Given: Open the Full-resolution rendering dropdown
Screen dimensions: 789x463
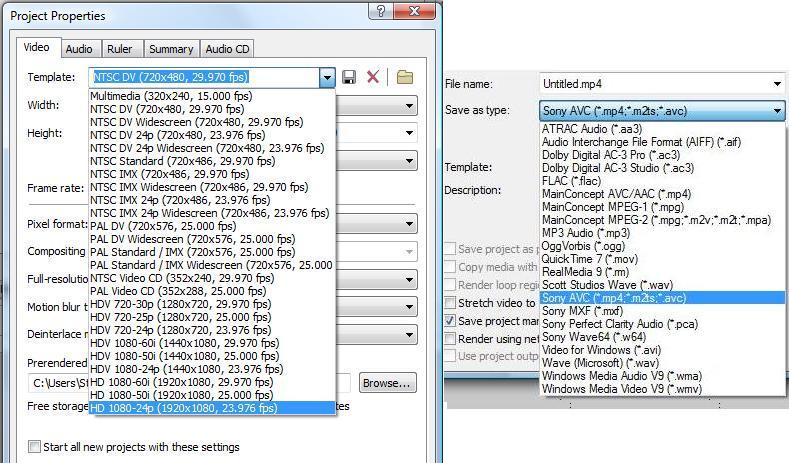Looking at the screenshot, I should coord(409,279).
